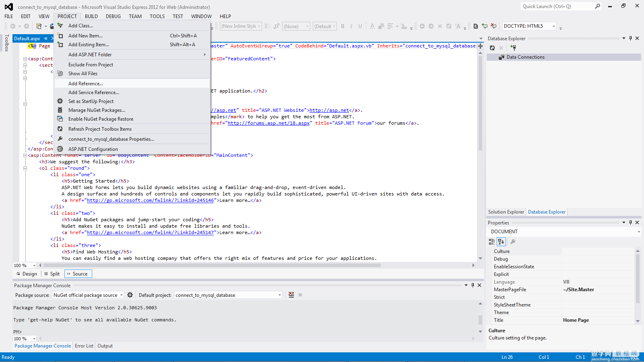Expand the Add ASP.NET Folder submenu
The image size is (644, 362).
coord(132,55)
